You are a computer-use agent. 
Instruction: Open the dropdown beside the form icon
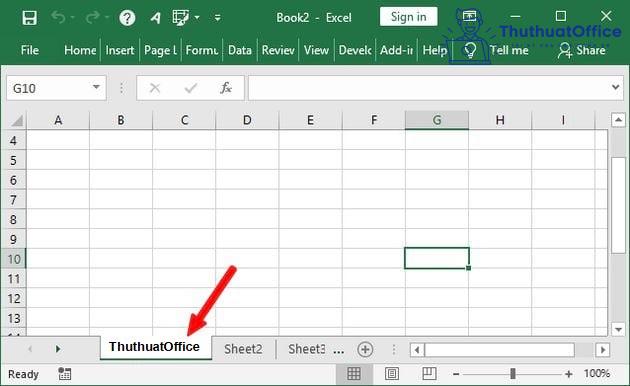pyautogui.click(x=197, y=18)
